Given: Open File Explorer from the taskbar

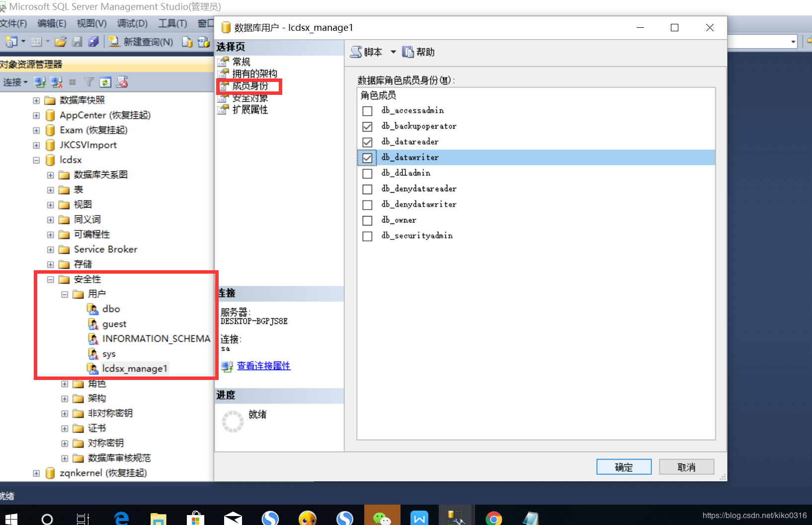Looking at the screenshot, I should (159, 519).
